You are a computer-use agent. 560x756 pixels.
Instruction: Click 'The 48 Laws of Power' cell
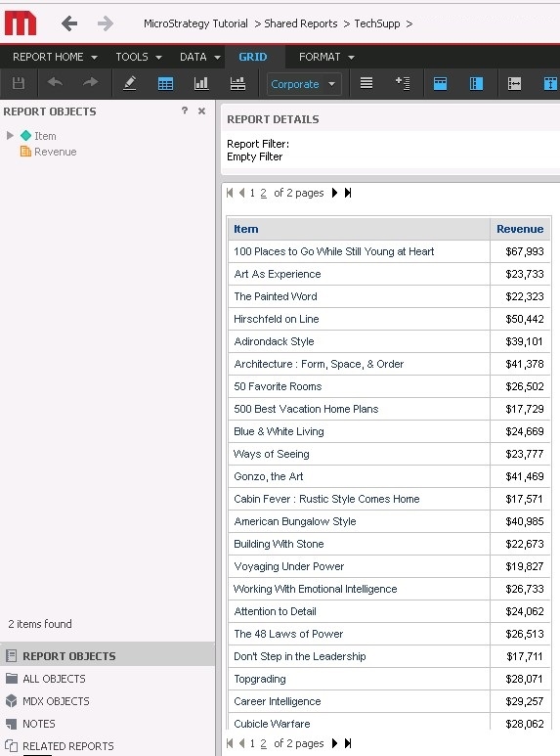[x=359, y=634]
